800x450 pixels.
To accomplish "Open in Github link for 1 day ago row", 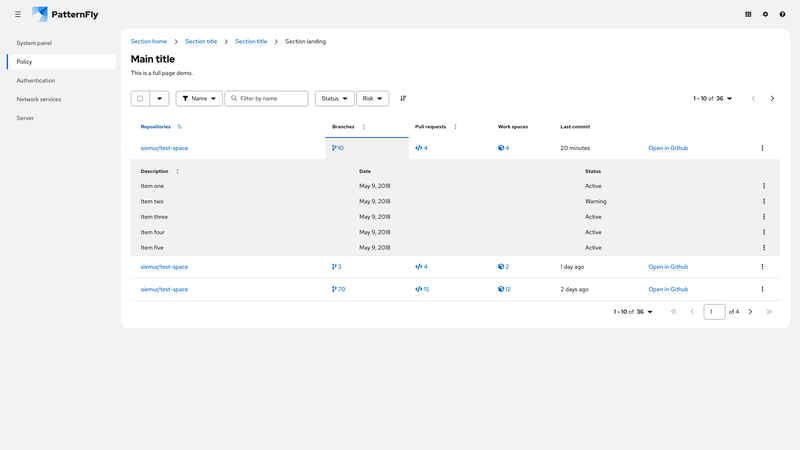I will (668, 267).
